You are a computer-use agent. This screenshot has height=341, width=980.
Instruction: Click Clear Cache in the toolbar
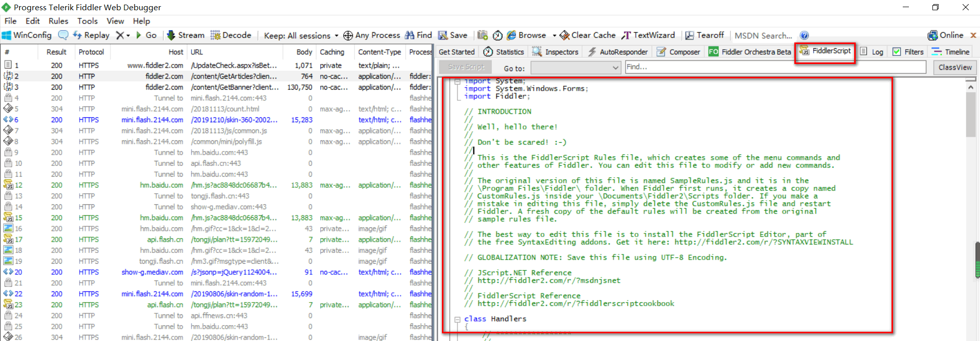[588, 35]
